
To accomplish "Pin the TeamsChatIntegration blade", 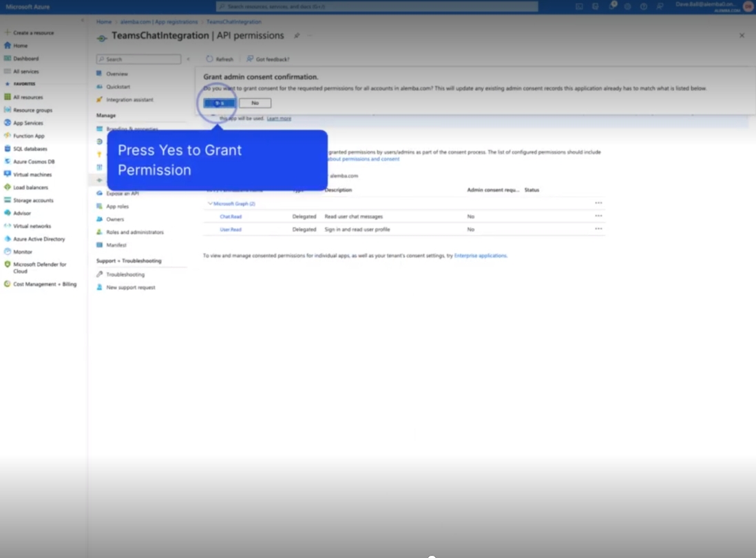I will tap(297, 36).
